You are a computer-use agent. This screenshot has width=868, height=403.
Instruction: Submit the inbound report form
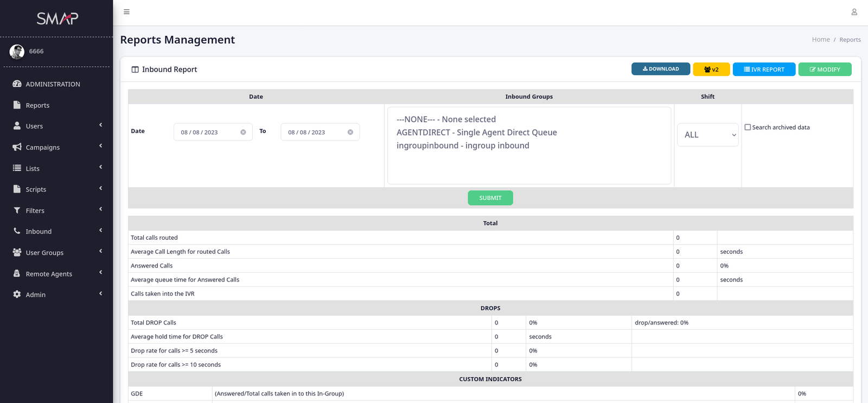[x=490, y=198]
